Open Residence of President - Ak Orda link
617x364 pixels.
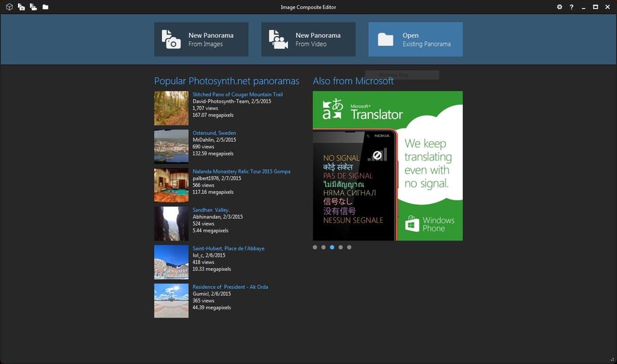tap(230, 287)
